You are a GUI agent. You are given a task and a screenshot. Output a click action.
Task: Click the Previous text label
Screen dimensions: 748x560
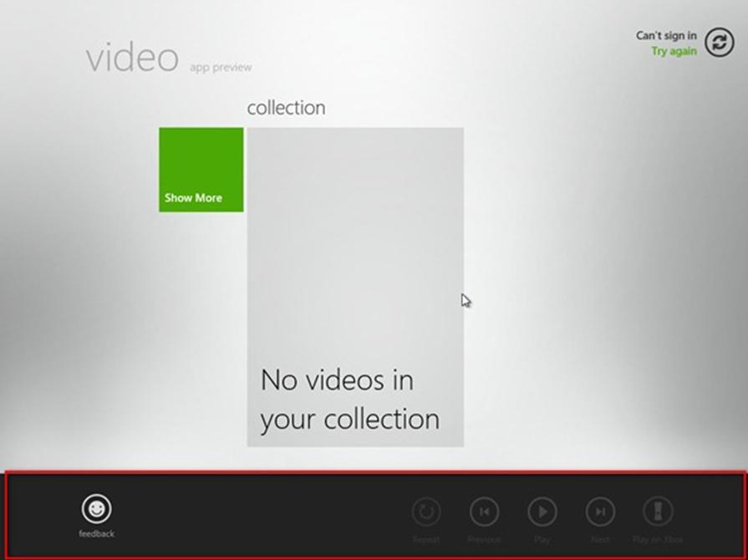(484, 539)
